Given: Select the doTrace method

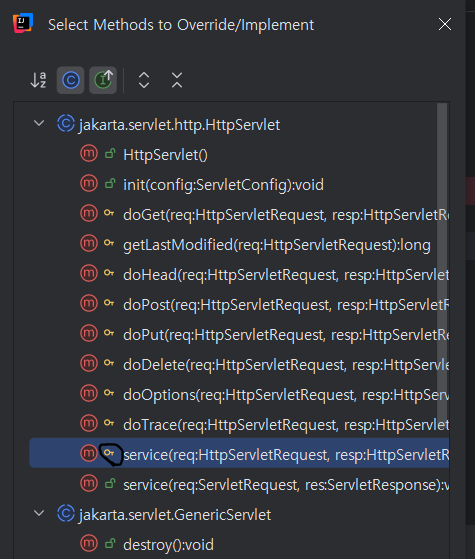Looking at the screenshot, I should pyautogui.click(x=231, y=424).
